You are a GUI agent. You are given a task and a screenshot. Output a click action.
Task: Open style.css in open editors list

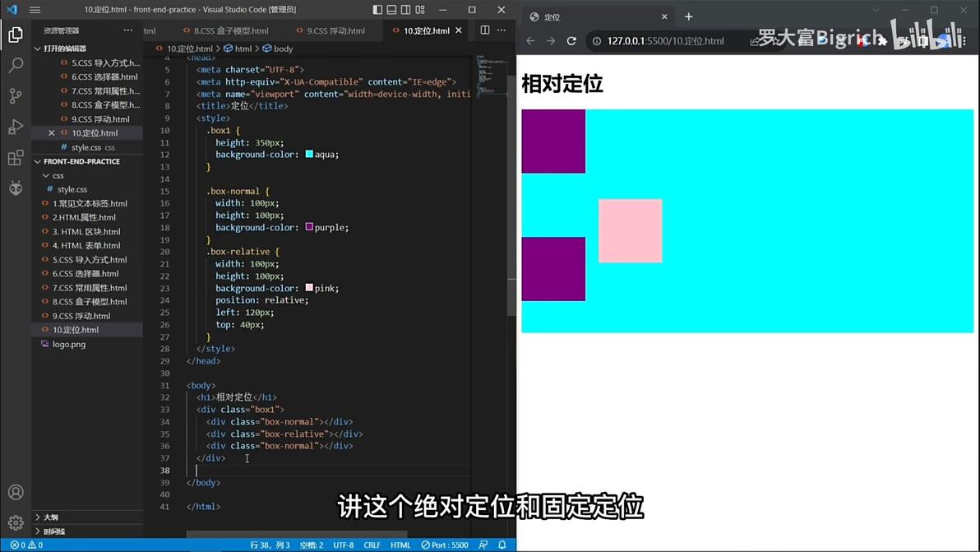87,147
